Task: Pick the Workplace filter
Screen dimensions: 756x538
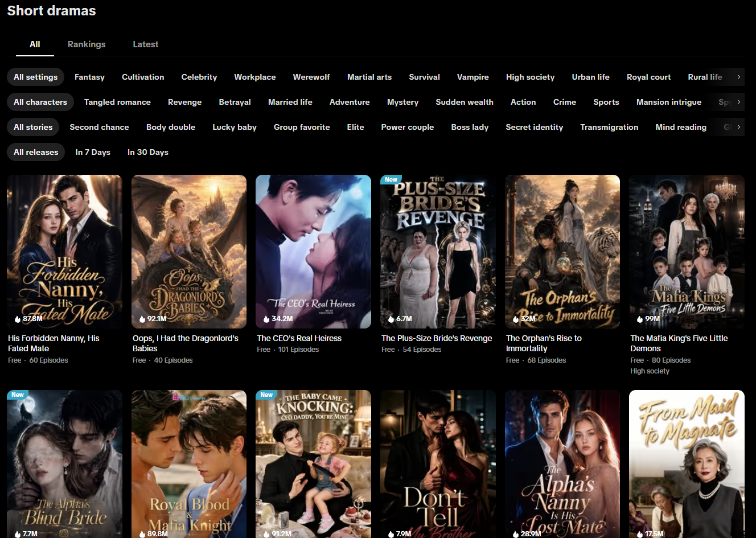Action: [x=255, y=77]
